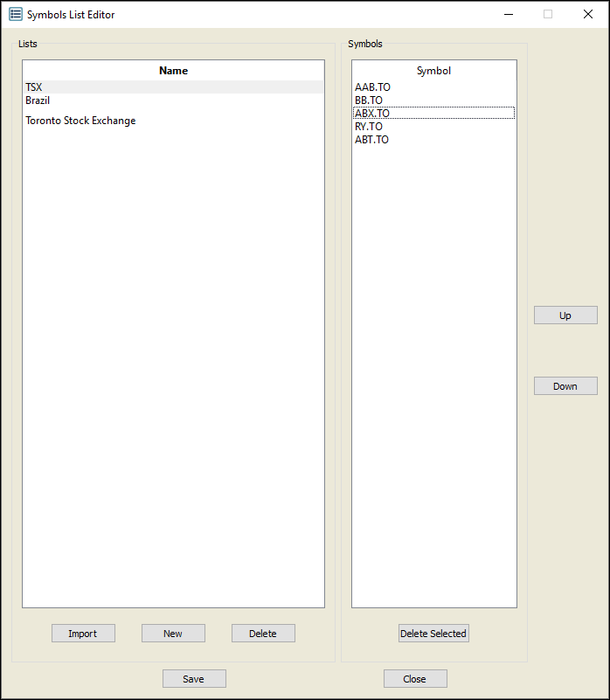
Task: Move the selected symbol Down
Action: [x=565, y=386]
